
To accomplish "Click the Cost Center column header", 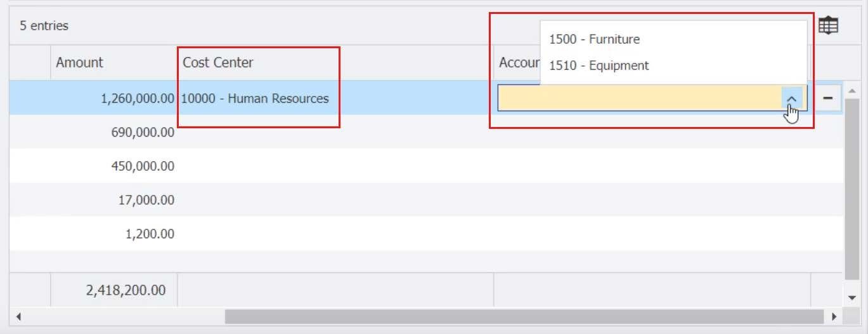I will pos(335,62).
